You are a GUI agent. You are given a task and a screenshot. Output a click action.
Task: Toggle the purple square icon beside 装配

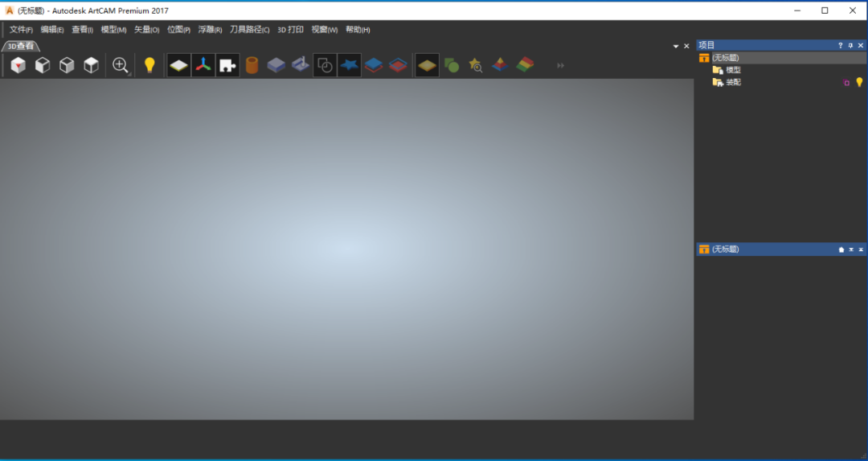846,83
